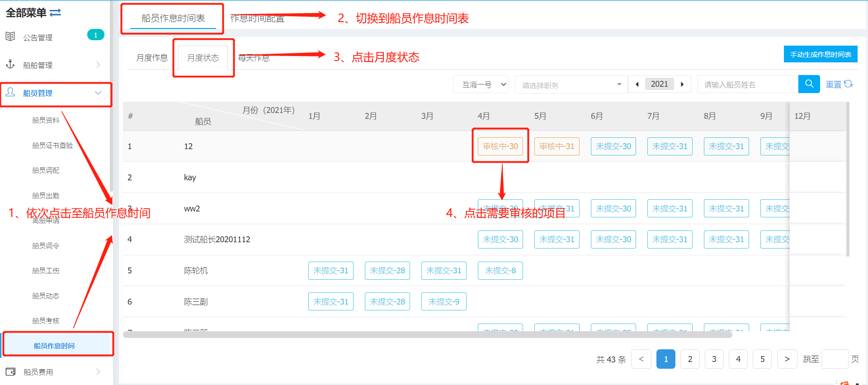Click crew name kay in row 2
868x385 pixels.
[190, 177]
